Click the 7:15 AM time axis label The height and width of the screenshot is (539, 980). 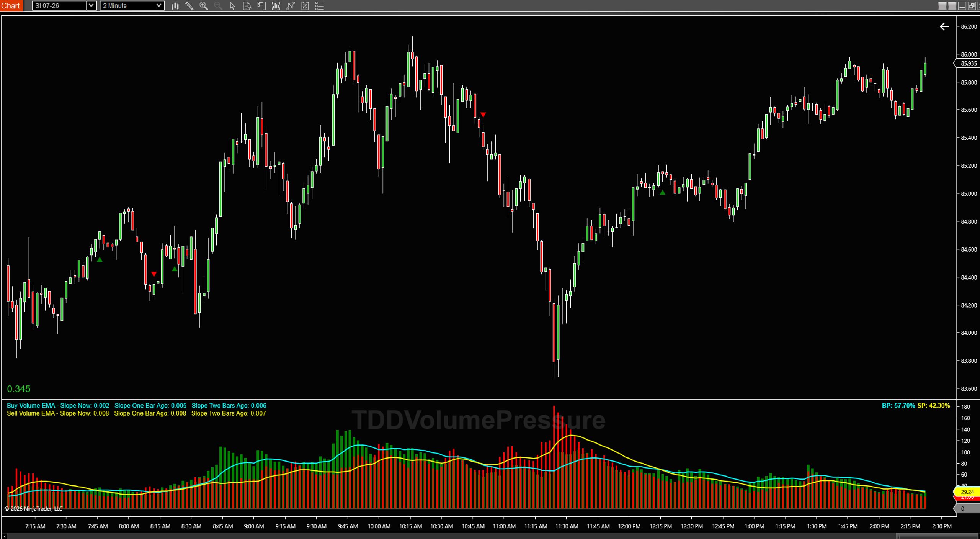[x=35, y=526]
